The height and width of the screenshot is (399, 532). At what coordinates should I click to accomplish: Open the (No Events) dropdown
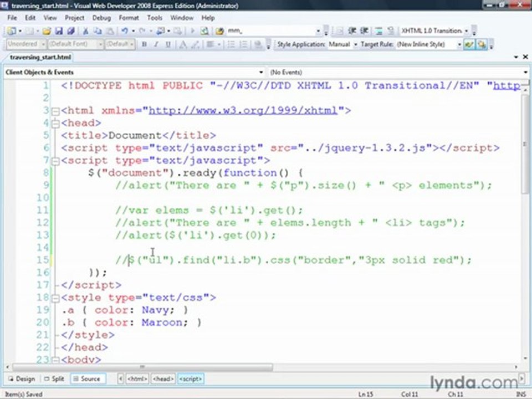pos(525,72)
